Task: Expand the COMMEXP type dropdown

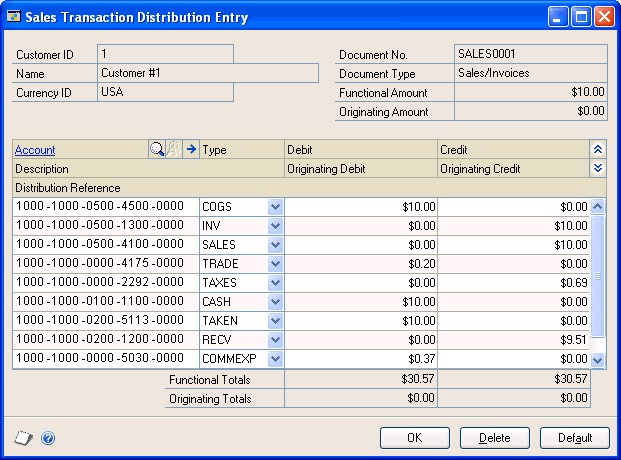Action: pyautogui.click(x=275, y=359)
